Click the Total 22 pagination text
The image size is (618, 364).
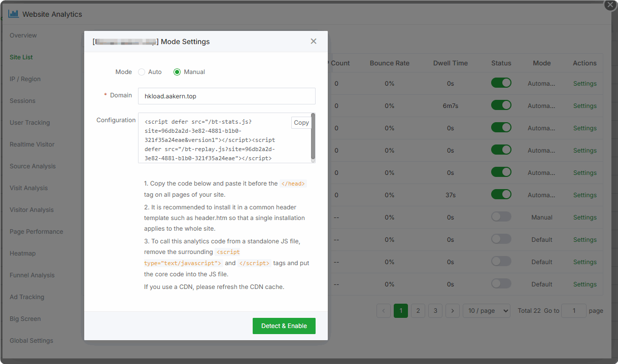pyautogui.click(x=529, y=311)
